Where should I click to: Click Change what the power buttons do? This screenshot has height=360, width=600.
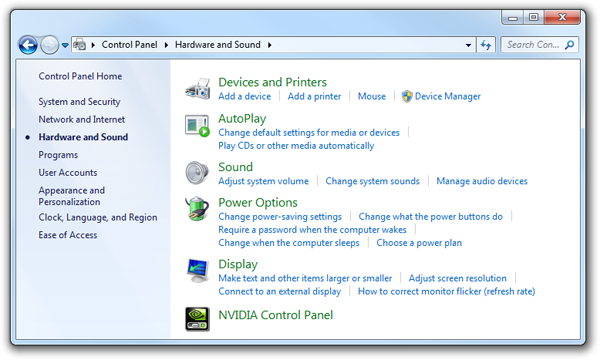click(430, 217)
